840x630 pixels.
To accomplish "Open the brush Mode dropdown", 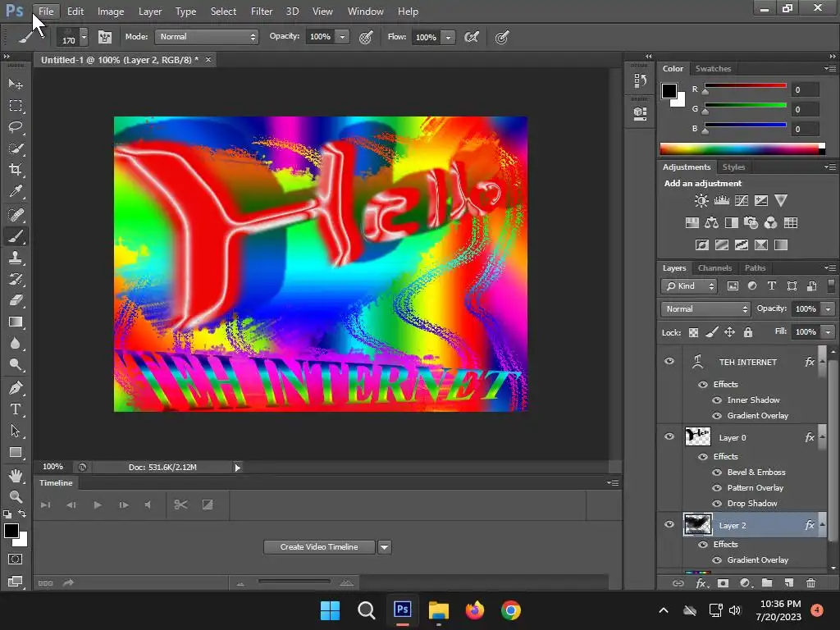I will [x=207, y=37].
